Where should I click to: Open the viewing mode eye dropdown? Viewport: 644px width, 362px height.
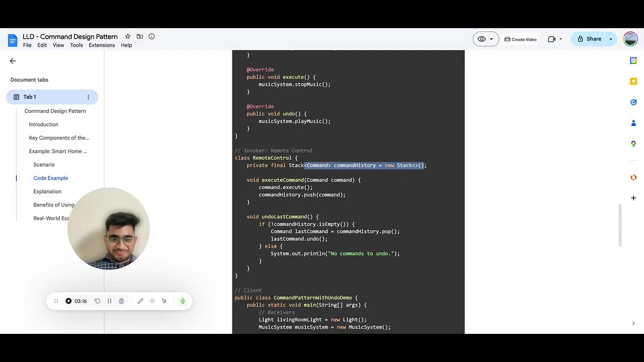(x=486, y=39)
